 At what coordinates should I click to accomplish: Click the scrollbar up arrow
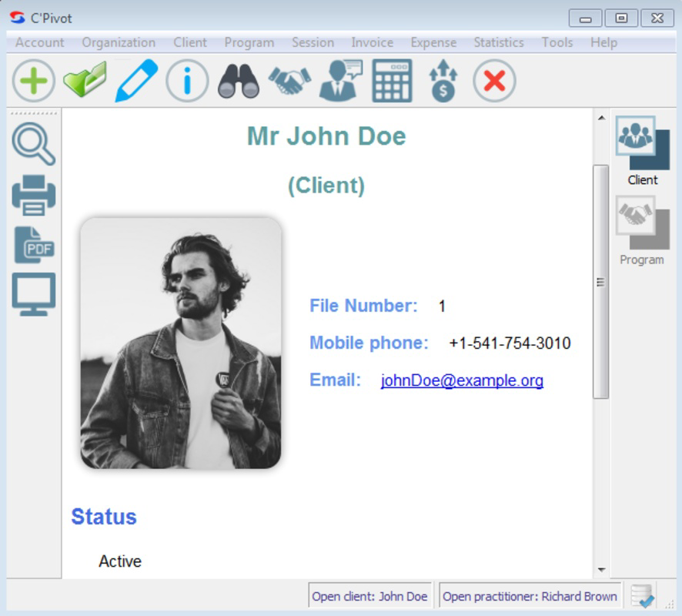pyautogui.click(x=601, y=118)
